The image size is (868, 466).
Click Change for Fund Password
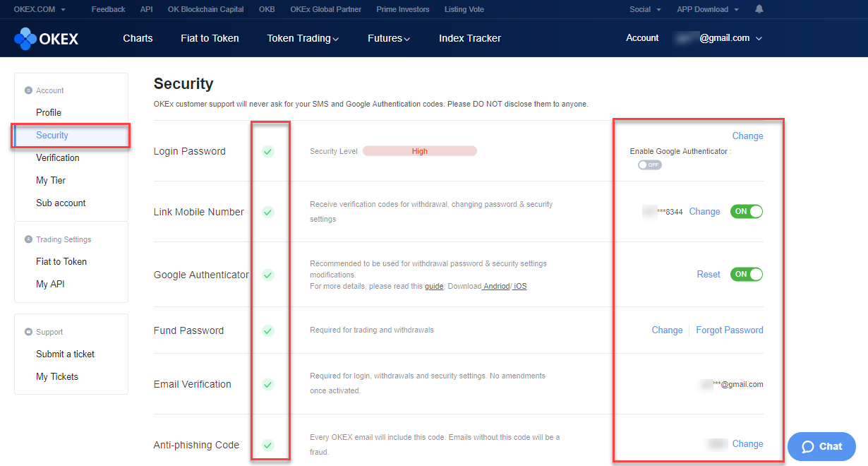coord(667,330)
